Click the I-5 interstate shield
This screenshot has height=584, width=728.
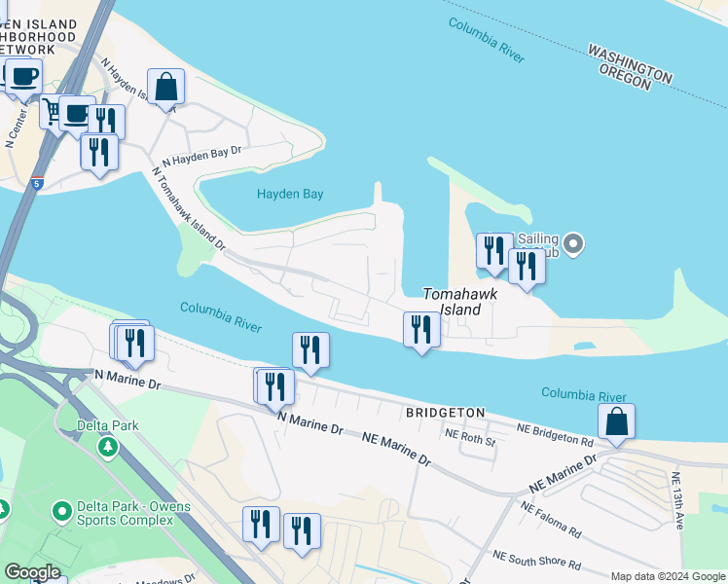click(38, 183)
